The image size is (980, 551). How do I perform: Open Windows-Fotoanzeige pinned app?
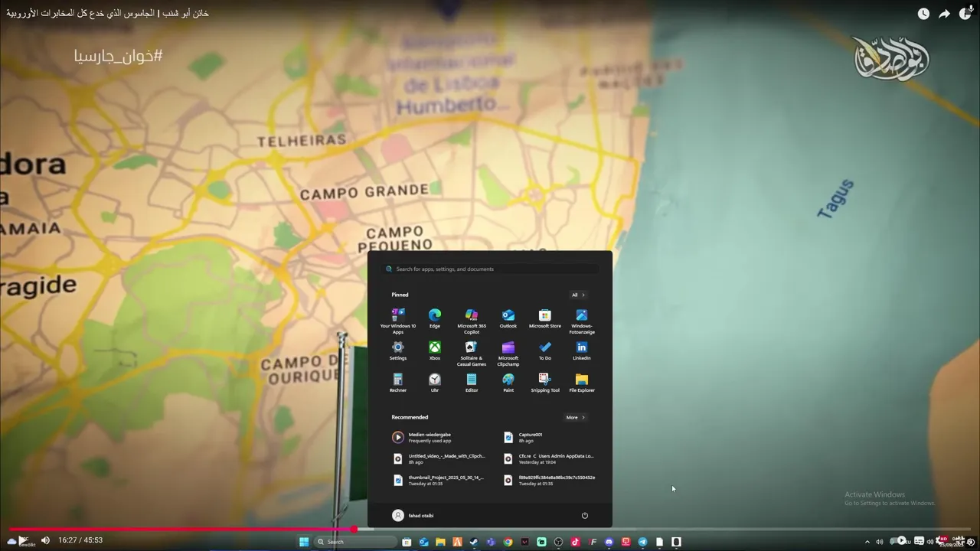(x=582, y=321)
